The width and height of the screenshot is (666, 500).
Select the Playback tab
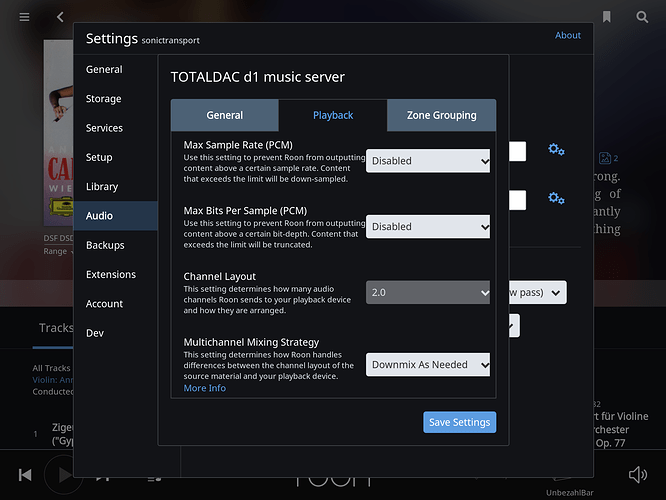pyautogui.click(x=333, y=115)
